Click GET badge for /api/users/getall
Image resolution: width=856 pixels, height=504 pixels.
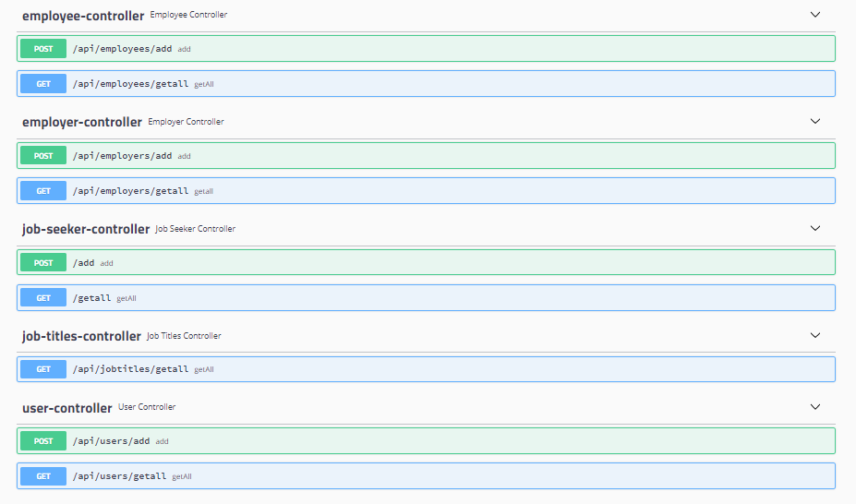(x=43, y=476)
